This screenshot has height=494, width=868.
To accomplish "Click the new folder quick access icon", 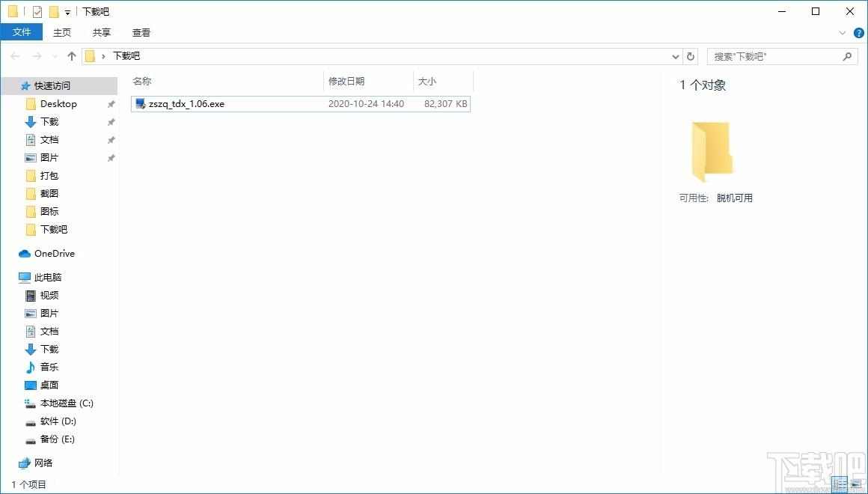I will (x=54, y=12).
